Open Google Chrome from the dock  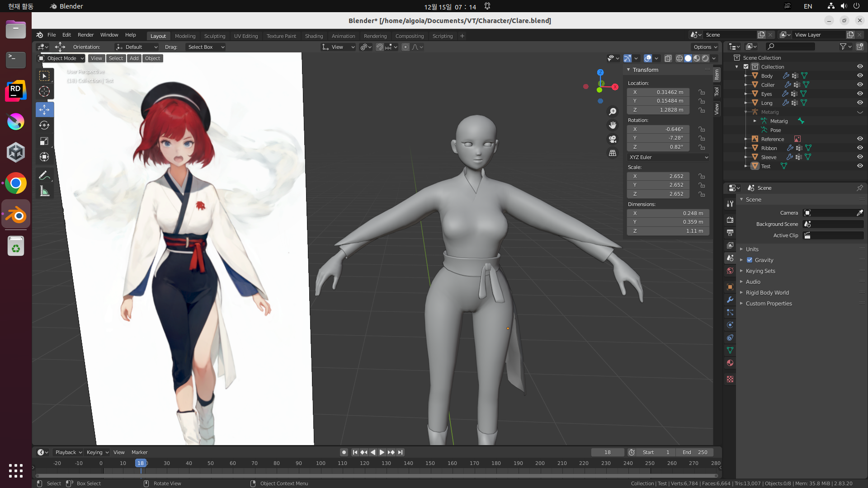pos(16,183)
